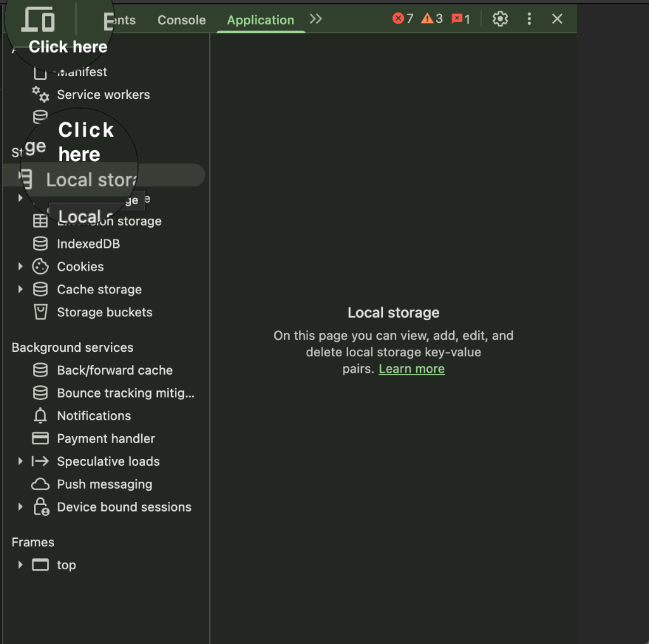
Task: Click the IndexedDB database icon
Action: click(x=40, y=243)
